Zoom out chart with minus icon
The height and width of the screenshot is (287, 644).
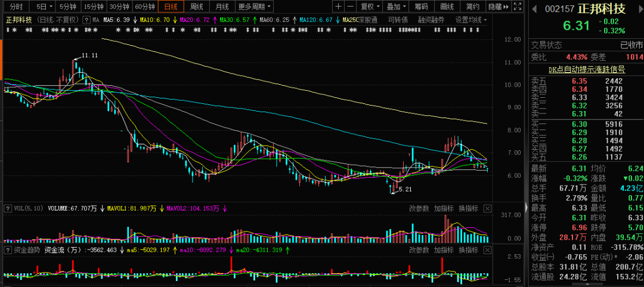(351, 7)
